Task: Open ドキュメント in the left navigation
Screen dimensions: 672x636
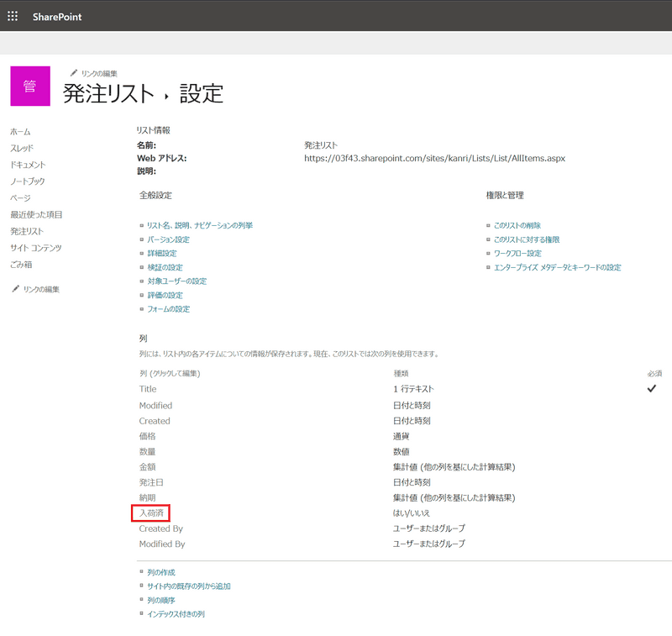Action: 28,165
